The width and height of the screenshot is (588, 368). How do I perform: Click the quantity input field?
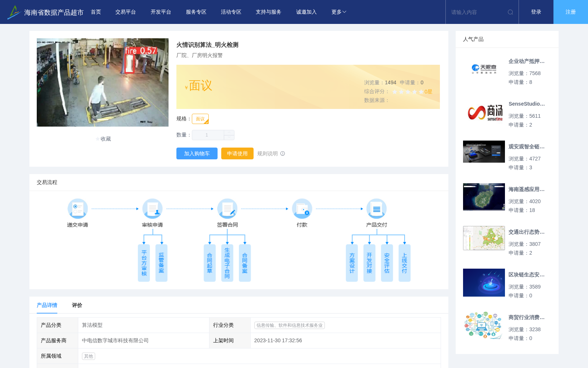point(208,135)
